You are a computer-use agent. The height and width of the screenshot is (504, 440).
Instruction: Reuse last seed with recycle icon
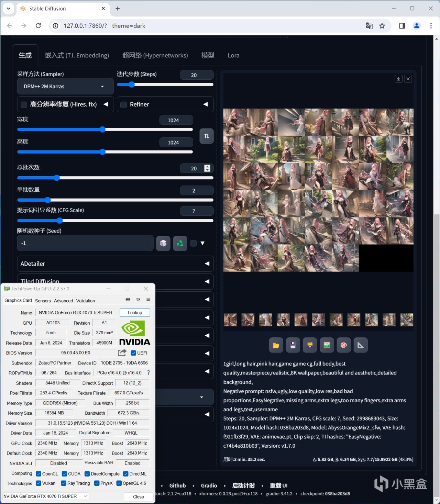180,243
